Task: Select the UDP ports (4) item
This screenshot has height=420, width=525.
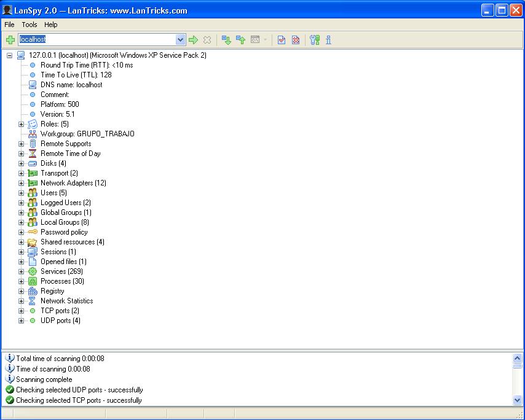Action: [60, 321]
